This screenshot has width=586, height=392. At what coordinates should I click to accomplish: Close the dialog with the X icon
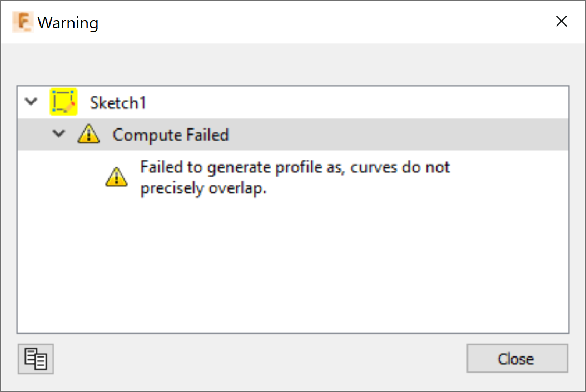pyautogui.click(x=562, y=22)
